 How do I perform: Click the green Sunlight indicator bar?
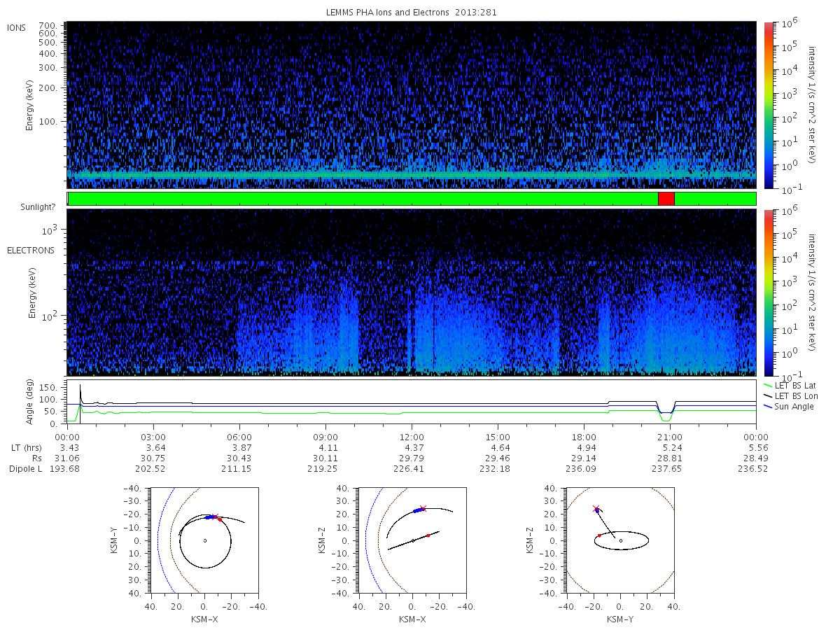[412, 199]
